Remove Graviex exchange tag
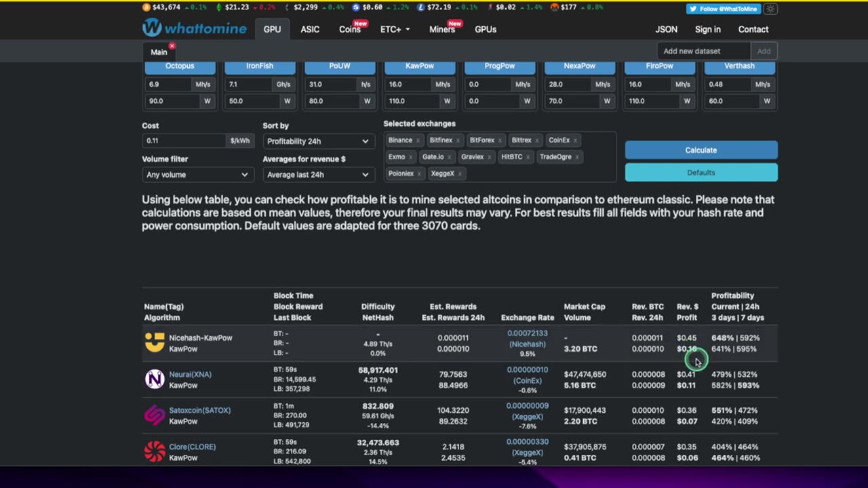The image size is (868, 488). 489,157
